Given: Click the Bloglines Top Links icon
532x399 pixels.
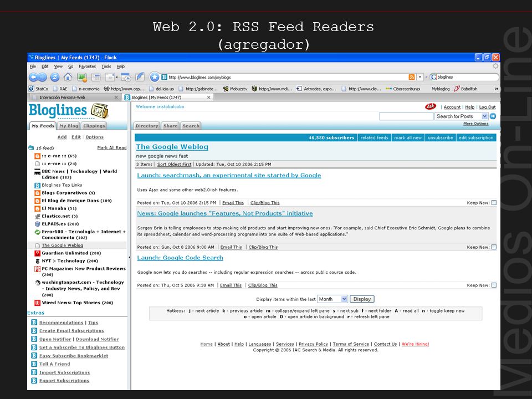Looking at the screenshot, I should tap(38, 185).
